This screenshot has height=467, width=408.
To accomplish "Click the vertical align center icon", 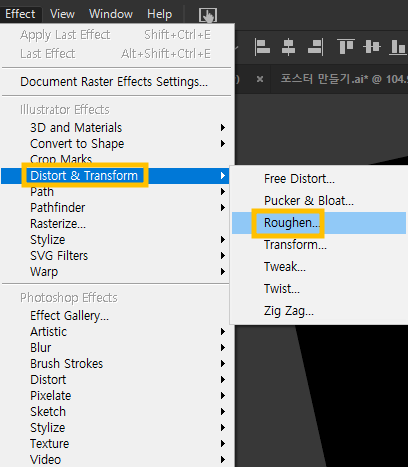I will [x=372, y=47].
